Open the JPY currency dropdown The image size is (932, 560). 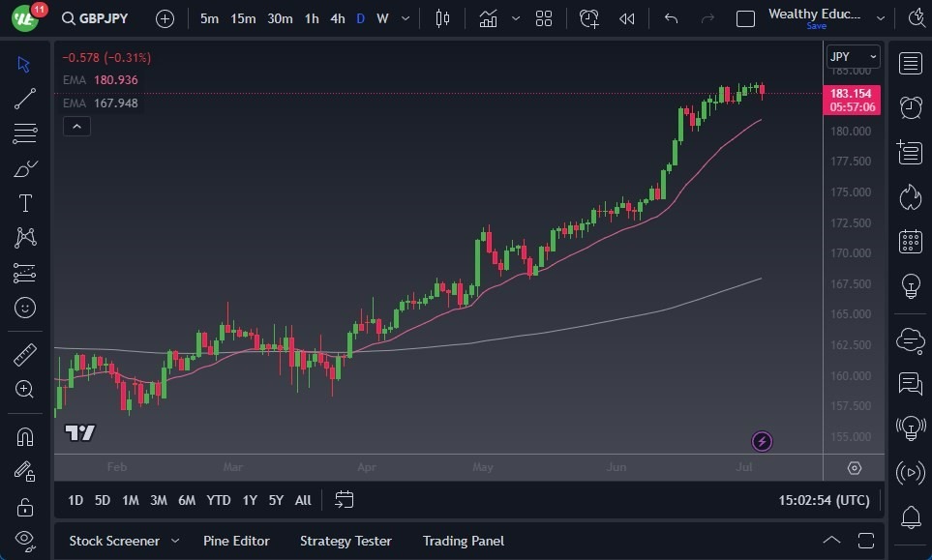tap(851, 56)
